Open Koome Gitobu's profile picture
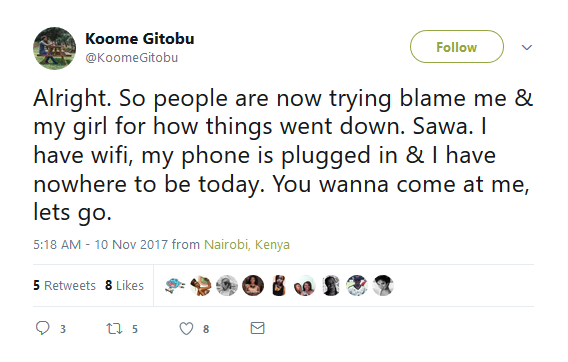The width and height of the screenshot is (568, 362). click(x=55, y=48)
